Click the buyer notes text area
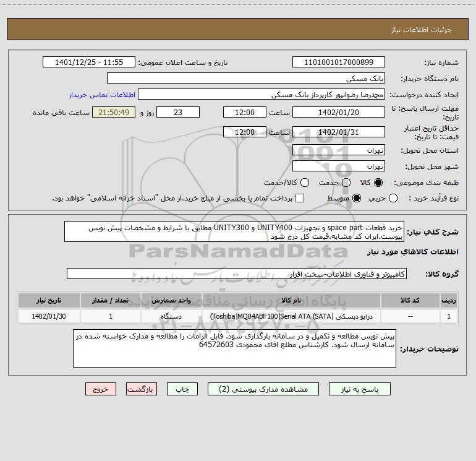 click(235, 348)
